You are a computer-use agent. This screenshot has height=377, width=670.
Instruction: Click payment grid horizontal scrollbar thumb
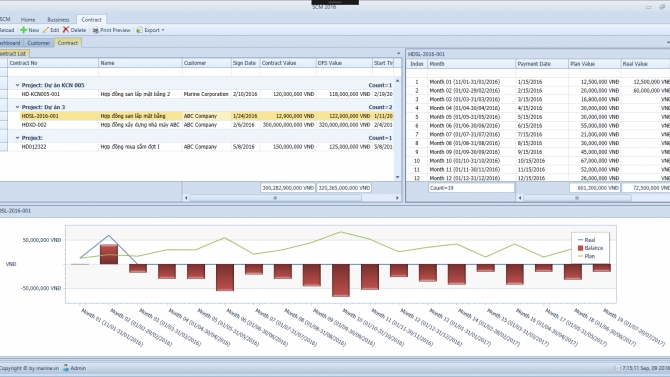coord(577,198)
